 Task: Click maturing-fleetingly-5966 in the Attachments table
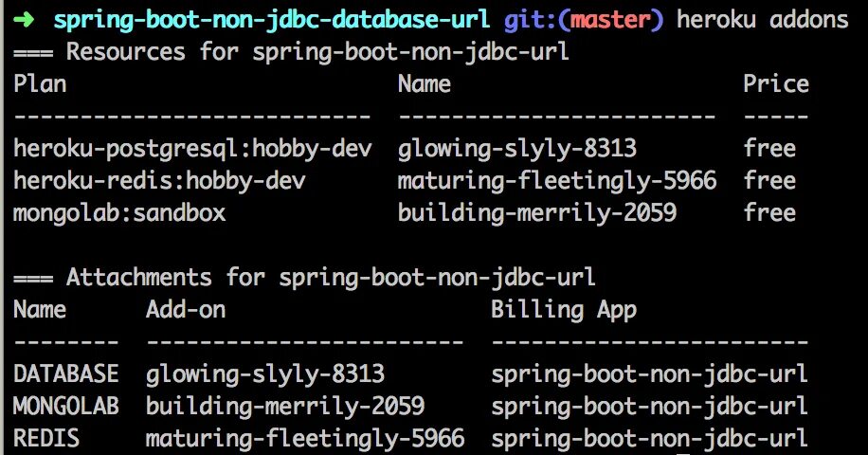click(x=305, y=438)
